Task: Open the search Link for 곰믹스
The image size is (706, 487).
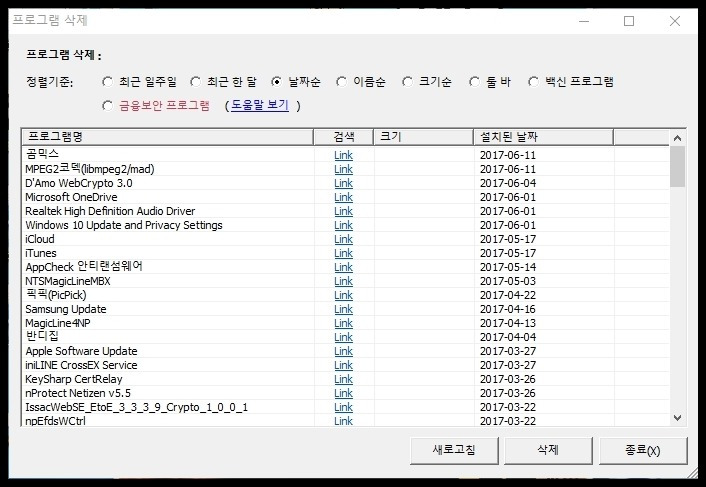Action: [x=343, y=155]
